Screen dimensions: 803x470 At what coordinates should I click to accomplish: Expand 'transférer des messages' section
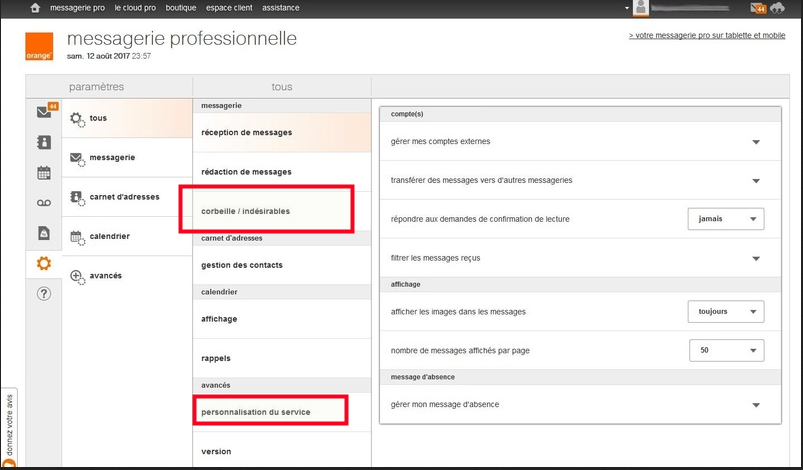click(756, 180)
